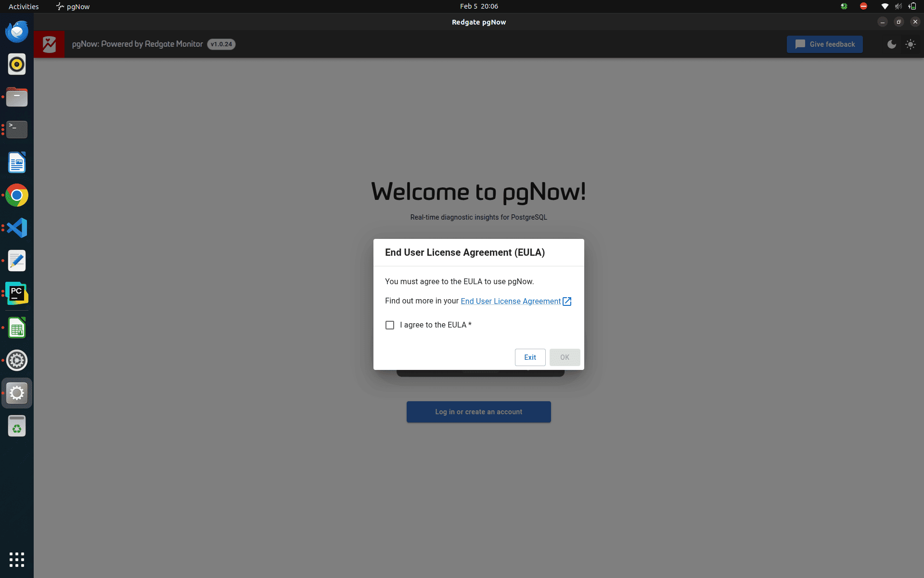The height and width of the screenshot is (578, 924).
Task: Open the Settings gear in the dock
Action: (x=17, y=360)
